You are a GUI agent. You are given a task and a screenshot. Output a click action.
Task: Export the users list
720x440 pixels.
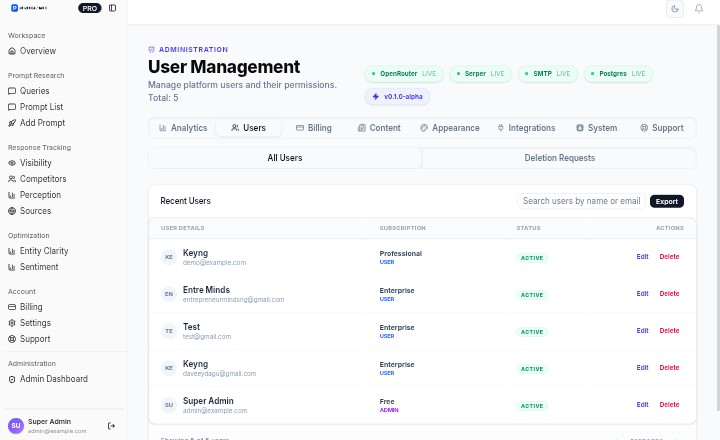(x=666, y=202)
